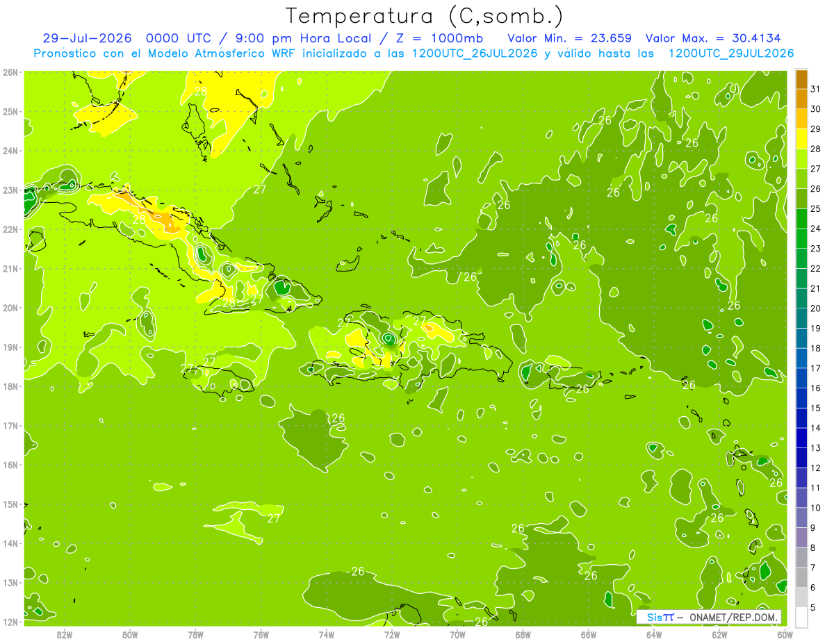
Task: Click the 25N latitude axis label
Action: point(10,111)
